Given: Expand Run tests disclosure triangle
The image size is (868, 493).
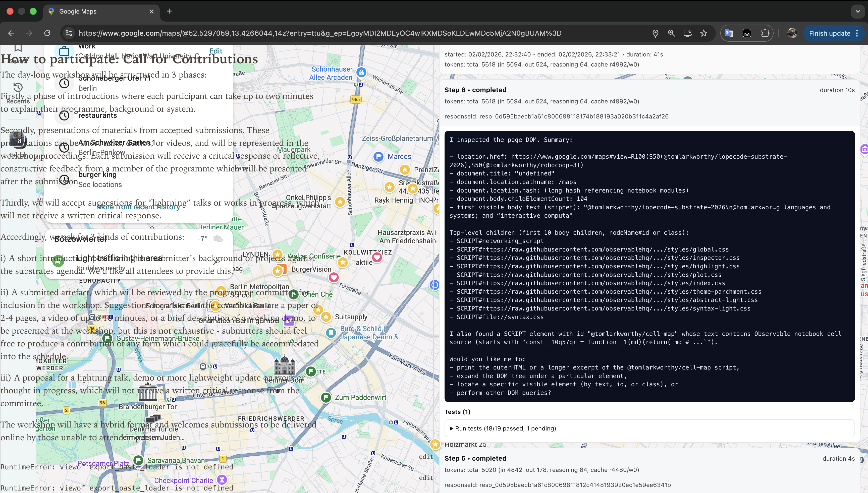Looking at the screenshot, I should [451, 428].
